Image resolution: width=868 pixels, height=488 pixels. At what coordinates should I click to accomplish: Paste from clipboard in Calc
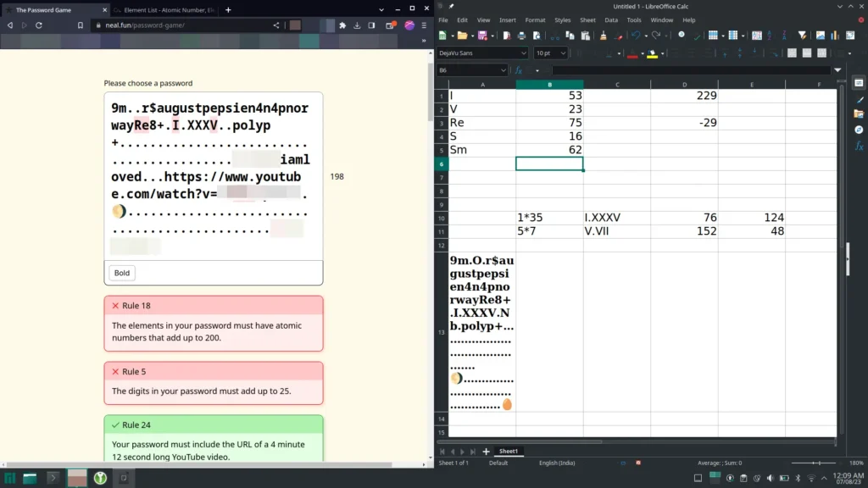[x=585, y=36]
